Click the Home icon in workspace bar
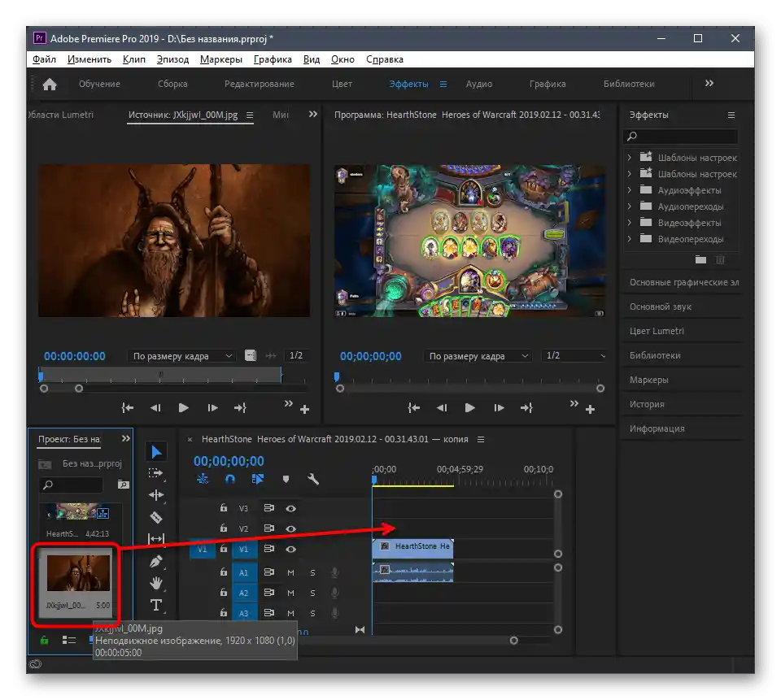Image resolution: width=781 pixels, height=700 pixels. coord(50,84)
